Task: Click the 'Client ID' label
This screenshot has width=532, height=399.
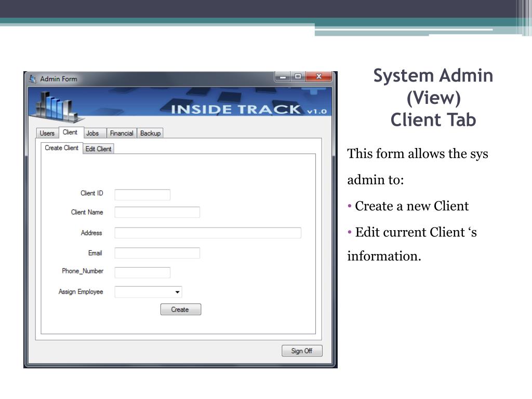Action: (91, 193)
